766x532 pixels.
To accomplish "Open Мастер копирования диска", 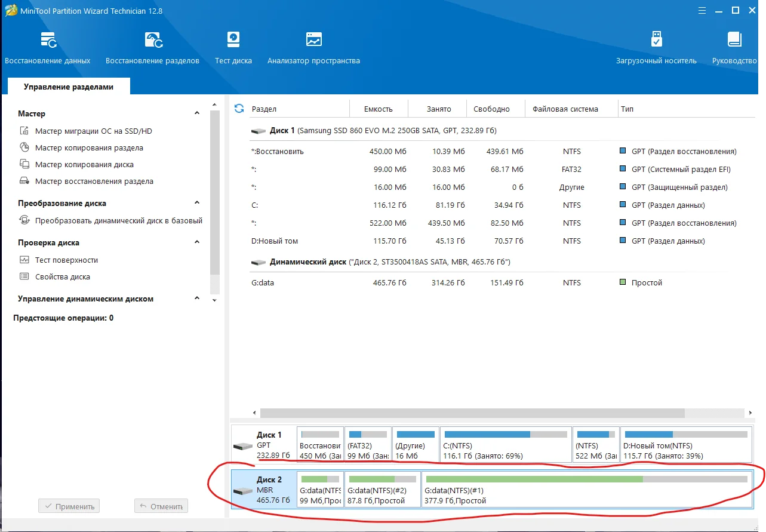I will pyautogui.click(x=84, y=165).
